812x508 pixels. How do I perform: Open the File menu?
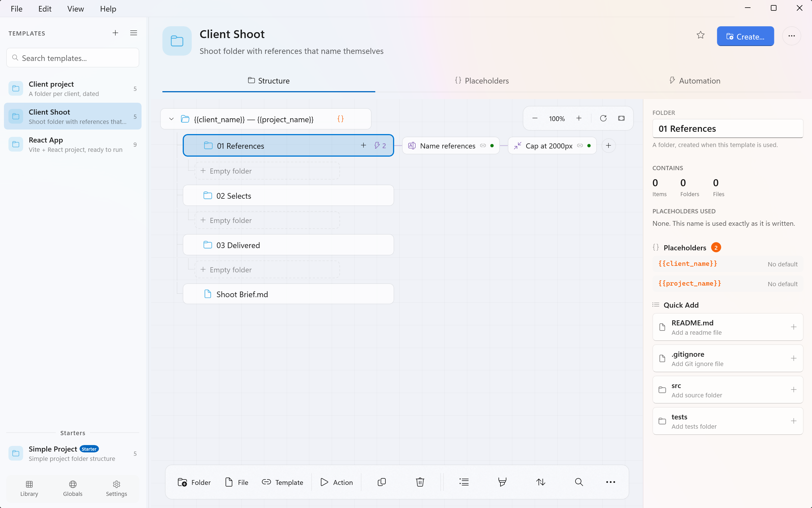pyautogui.click(x=16, y=9)
